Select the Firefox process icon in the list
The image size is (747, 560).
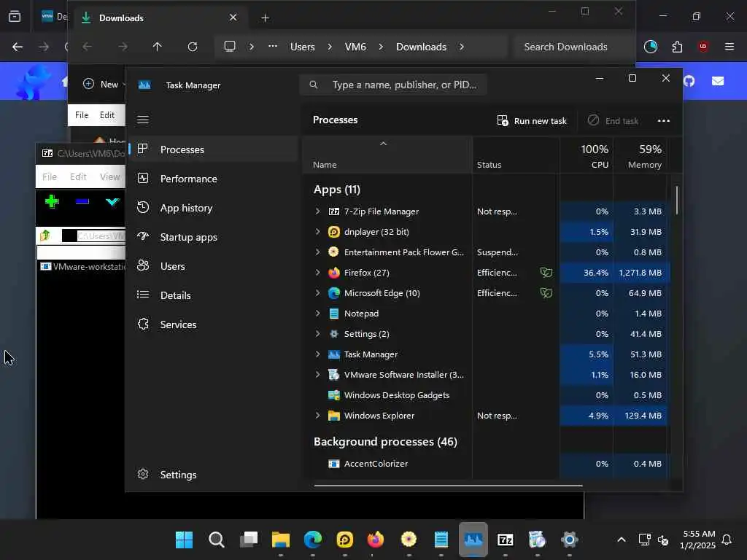click(x=334, y=273)
